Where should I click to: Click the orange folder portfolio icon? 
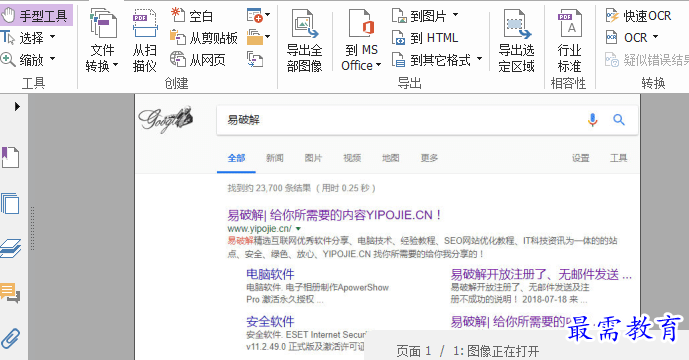[254, 37]
